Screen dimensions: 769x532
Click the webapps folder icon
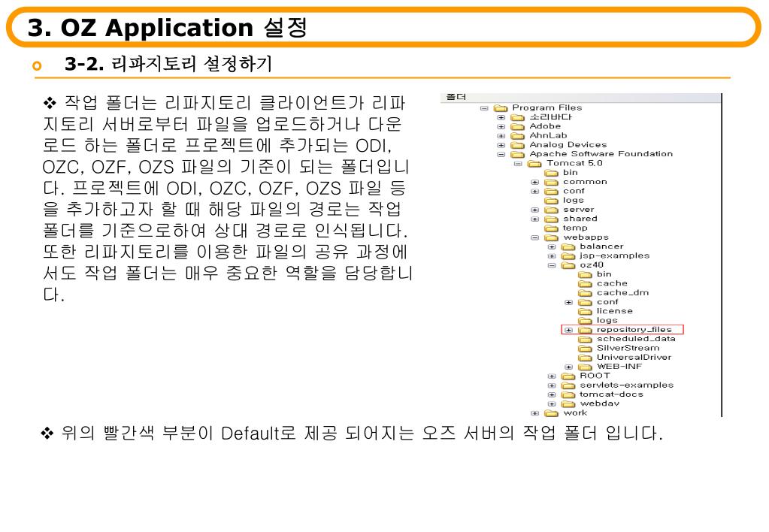(551, 237)
